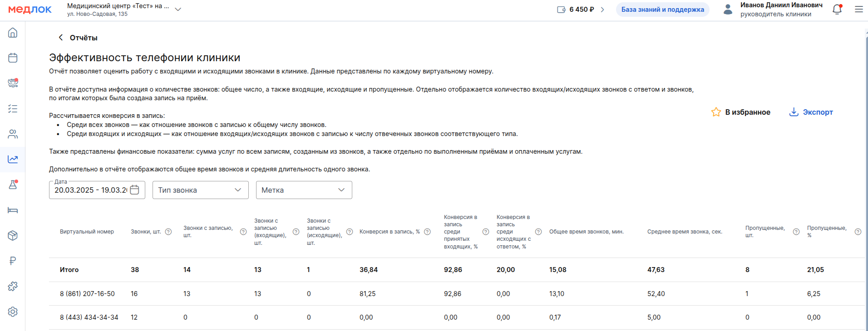Open the laboratory flask sidebar icon

[13, 185]
